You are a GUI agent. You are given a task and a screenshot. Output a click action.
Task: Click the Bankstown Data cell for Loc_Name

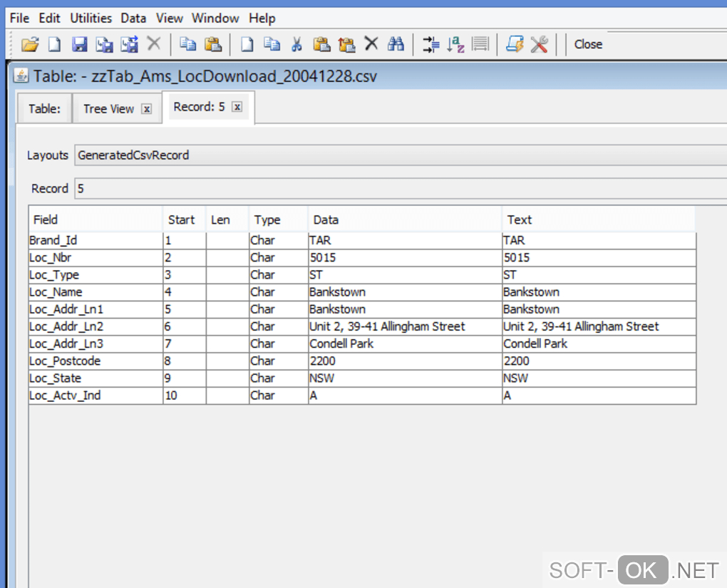406,292
